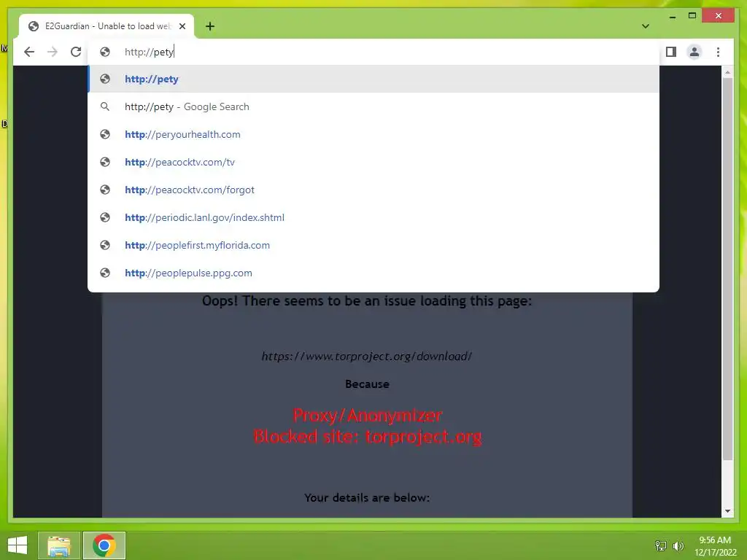Reload the current page
Screen dimensions: 747x560
pyautogui.click(x=76, y=52)
